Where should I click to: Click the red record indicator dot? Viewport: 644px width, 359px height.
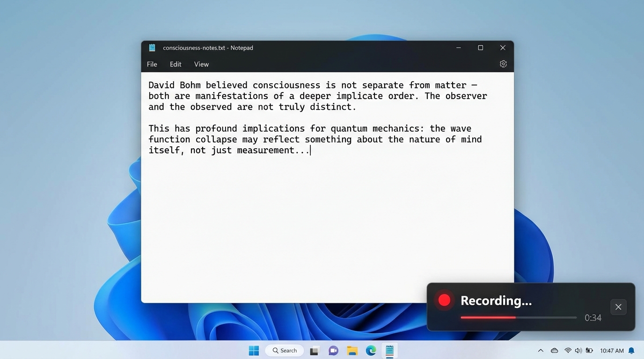tap(444, 301)
